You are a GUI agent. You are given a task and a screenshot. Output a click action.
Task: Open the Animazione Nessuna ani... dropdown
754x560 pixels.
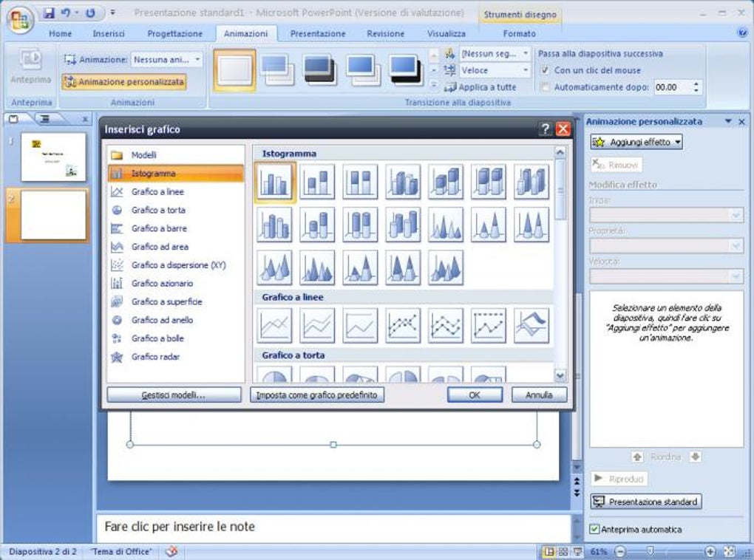pyautogui.click(x=167, y=60)
